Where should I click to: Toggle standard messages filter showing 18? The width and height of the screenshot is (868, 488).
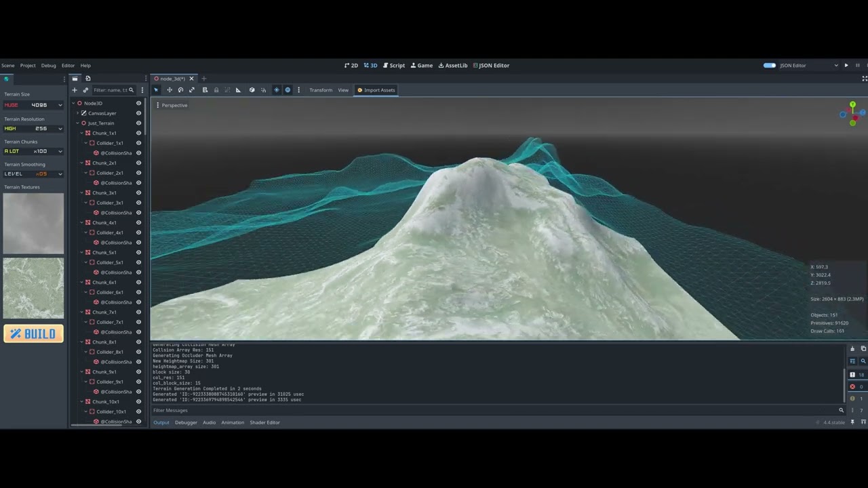(856, 375)
